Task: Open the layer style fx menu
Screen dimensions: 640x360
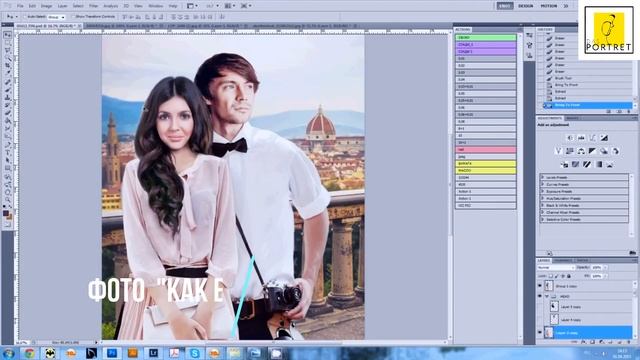Action: pos(584,342)
